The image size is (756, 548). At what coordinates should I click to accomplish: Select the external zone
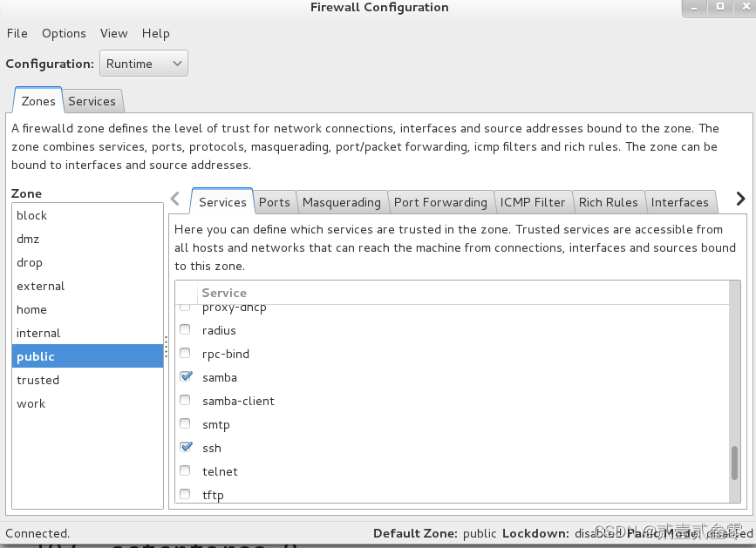click(x=40, y=286)
